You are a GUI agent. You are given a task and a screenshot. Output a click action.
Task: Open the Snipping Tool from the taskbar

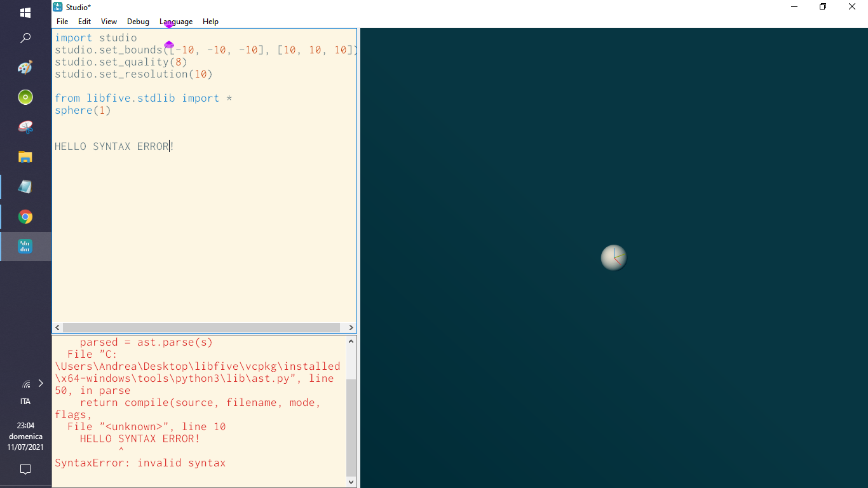click(25, 126)
